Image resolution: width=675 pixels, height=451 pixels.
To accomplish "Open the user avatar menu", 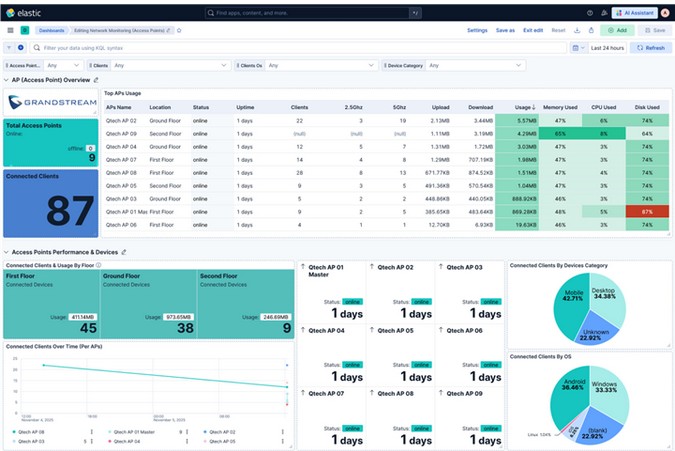I will point(665,13).
